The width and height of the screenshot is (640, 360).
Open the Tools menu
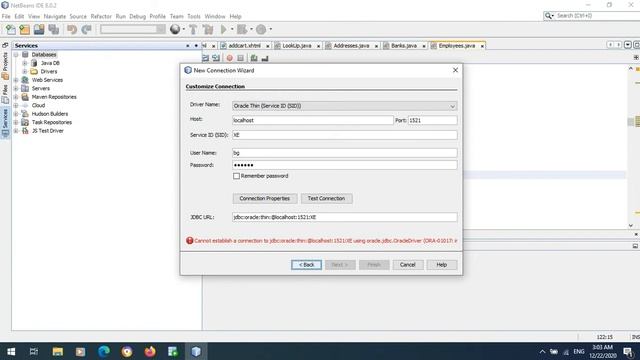(194, 16)
